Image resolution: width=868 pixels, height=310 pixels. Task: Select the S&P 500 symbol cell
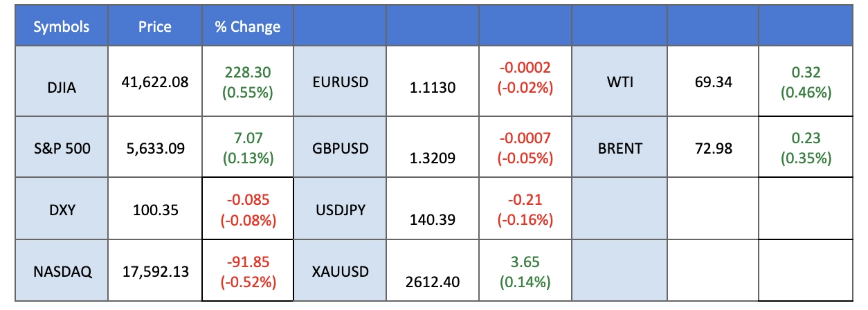pyautogui.click(x=62, y=147)
